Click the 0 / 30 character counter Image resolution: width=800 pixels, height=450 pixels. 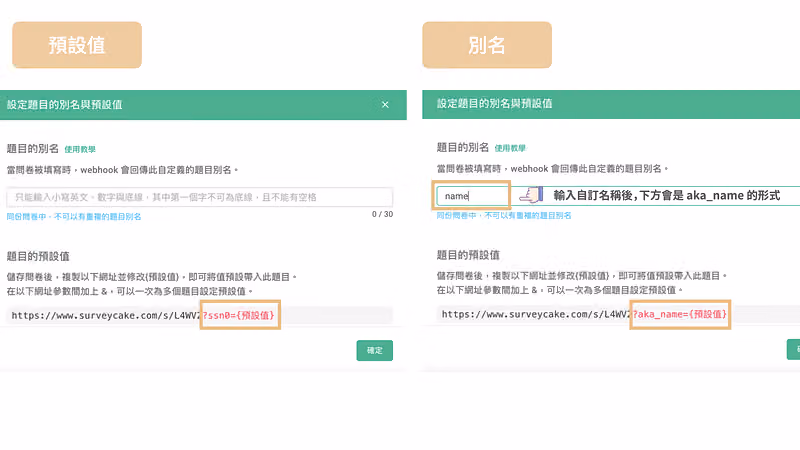[382, 214]
